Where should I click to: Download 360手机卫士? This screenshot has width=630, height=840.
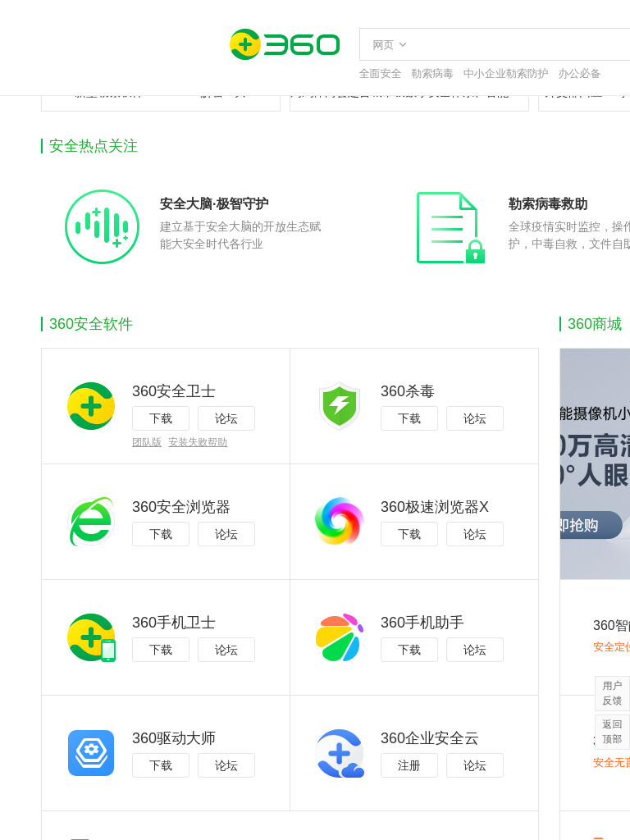tap(161, 650)
